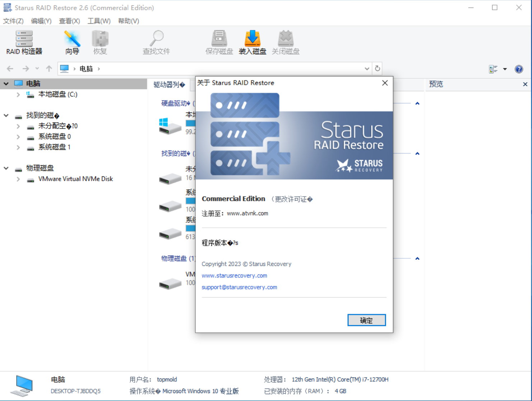Expand 本地磁盘 (C:) tree node

point(18,95)
